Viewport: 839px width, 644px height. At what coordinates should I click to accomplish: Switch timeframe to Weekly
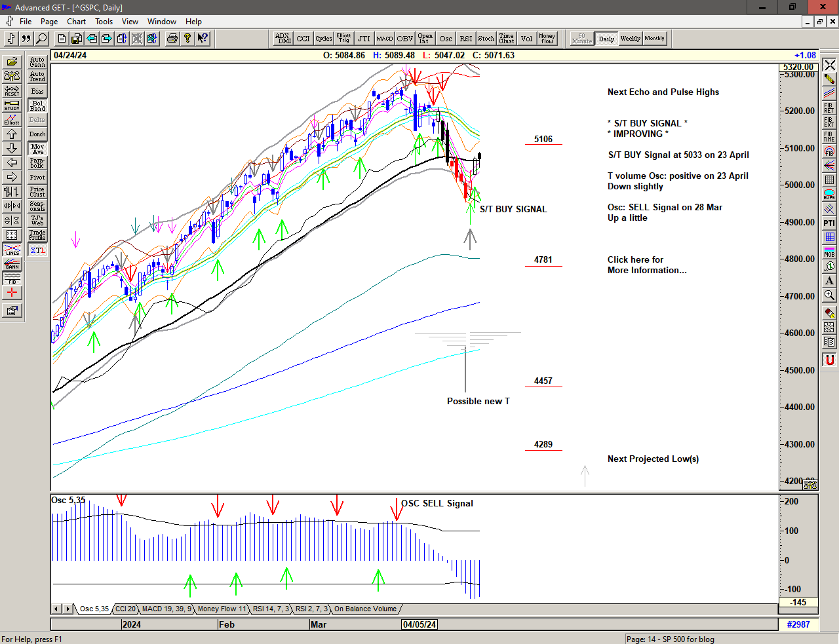[x=630, y=39]
